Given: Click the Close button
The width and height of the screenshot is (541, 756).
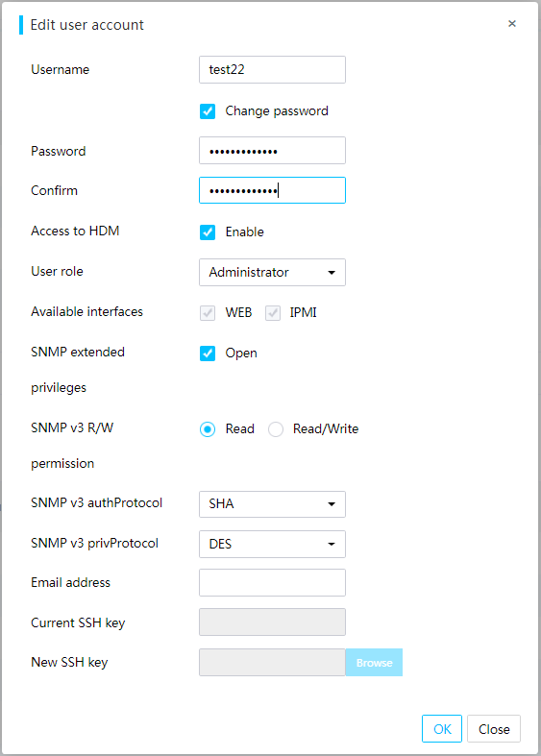Looking at the screenshot, I should click(494, 728).
